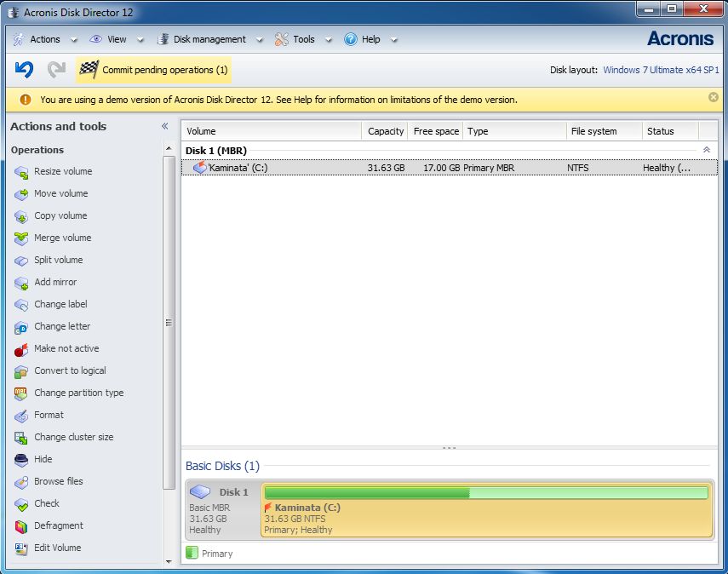
Task: Dismiss the demo version banner
Action: pyautogui.click(x=714, y=97)
